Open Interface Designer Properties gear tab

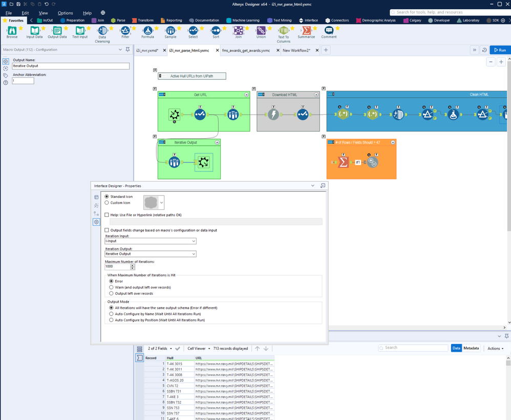tap(96, 222)
